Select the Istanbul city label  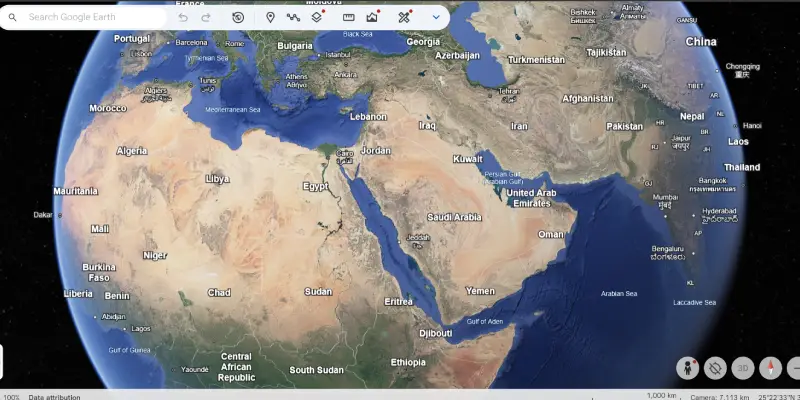[x=338, y=54]
